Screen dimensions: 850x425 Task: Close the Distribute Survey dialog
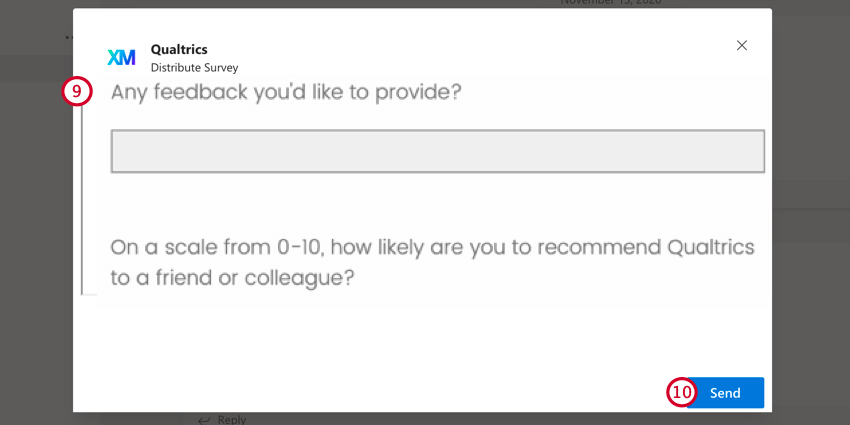click(x=742, y=46)
